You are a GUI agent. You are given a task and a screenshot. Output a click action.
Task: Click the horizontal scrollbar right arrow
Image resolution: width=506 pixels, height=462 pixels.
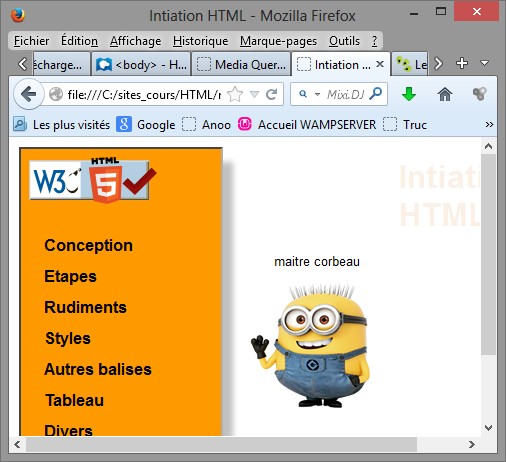coord(472,444)
